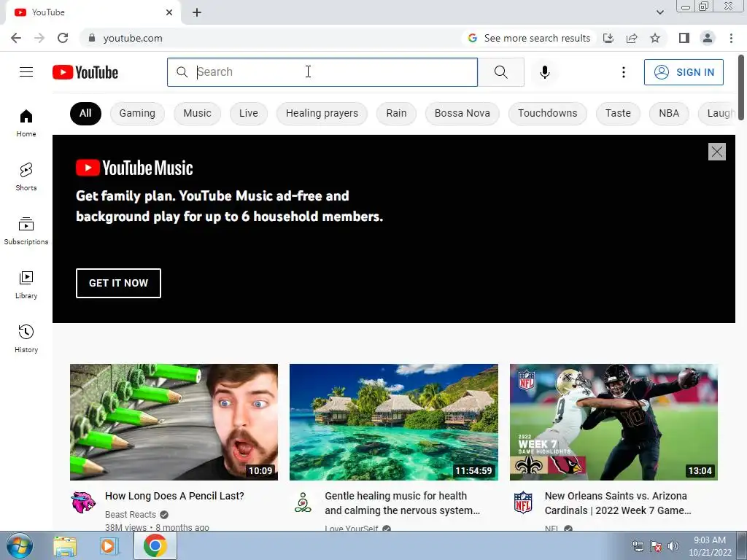Screen dimensions: 747x560
Task: Open 'Gentle healing music' video title
Action: 402,503
